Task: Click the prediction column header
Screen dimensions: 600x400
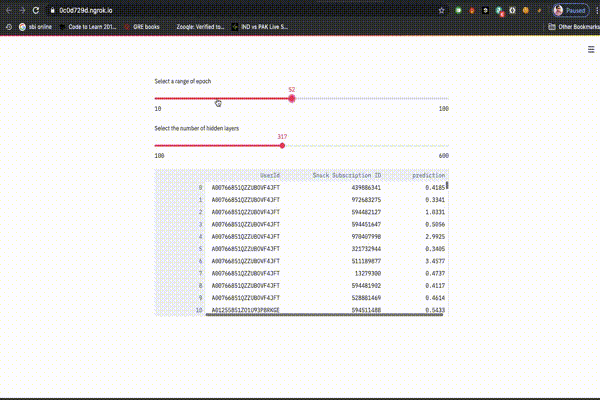Action: pyautogui.click(x=428, y=174)
